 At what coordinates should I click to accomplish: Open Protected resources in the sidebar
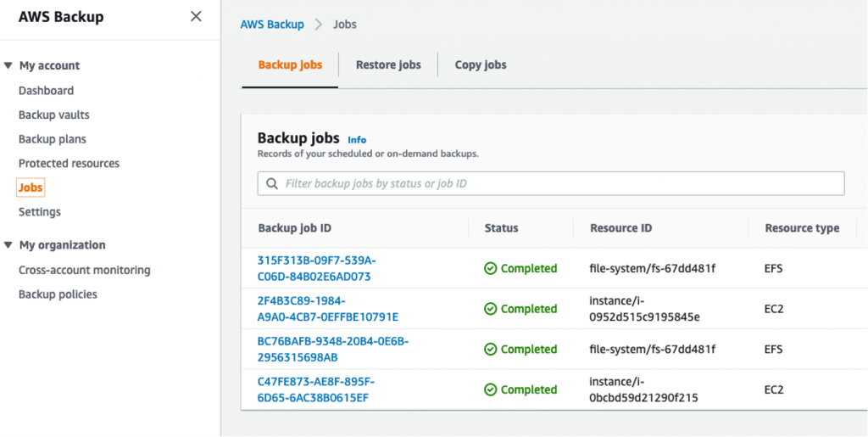point(69,163)
